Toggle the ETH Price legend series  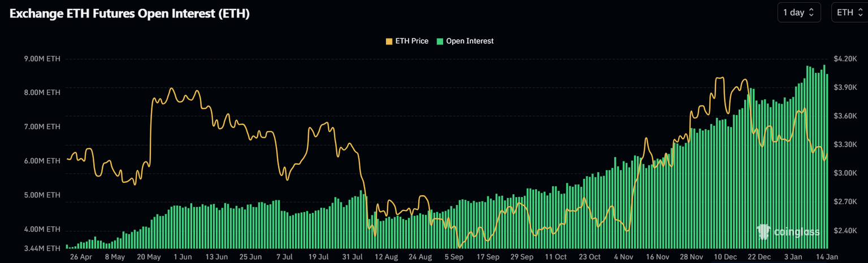click(x=407, y=41)
